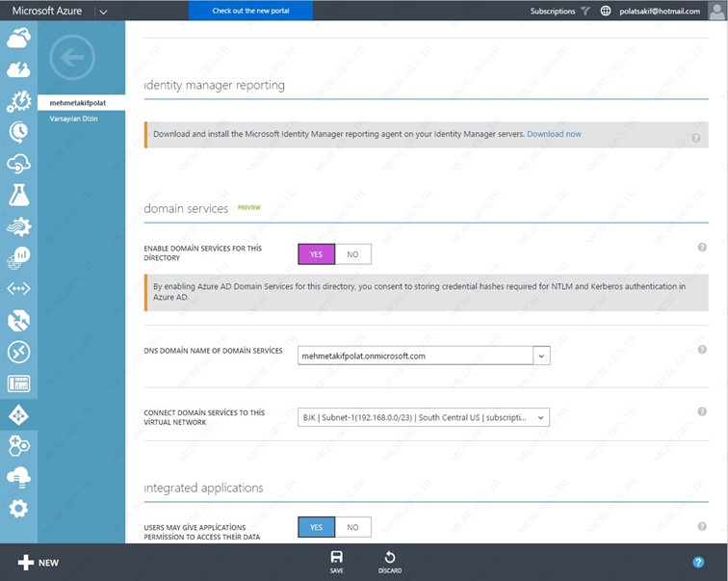Set users may give applications permission to NO
728x581 pixels.
coord(352,527)
